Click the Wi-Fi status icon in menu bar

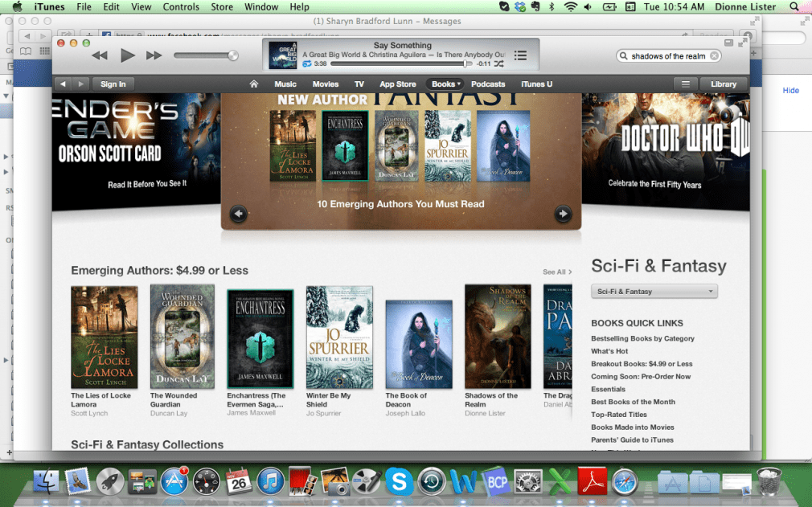(570, 6)
